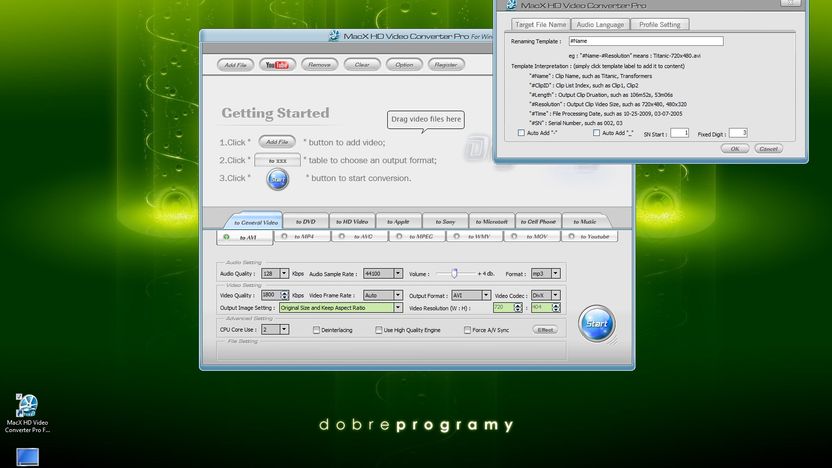
Task: Check Auto Add "-" option
Action: [521, 133]
